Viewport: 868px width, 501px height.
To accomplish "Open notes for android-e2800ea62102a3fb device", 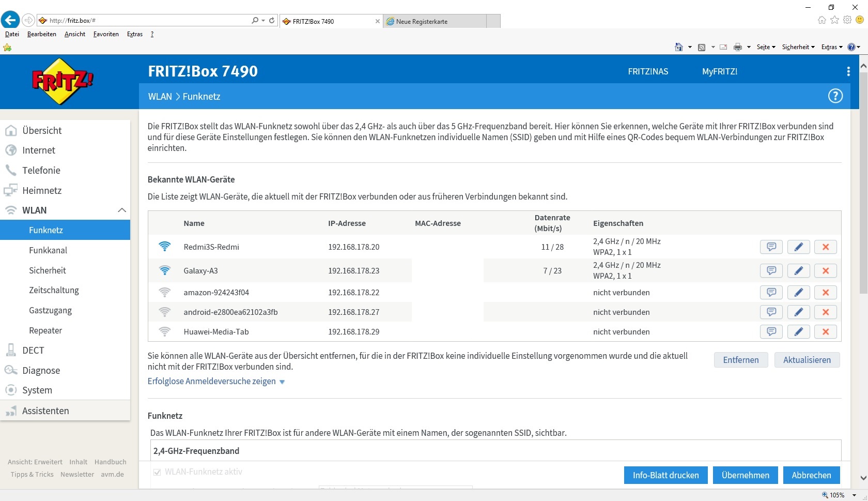I will coord(771,312).
